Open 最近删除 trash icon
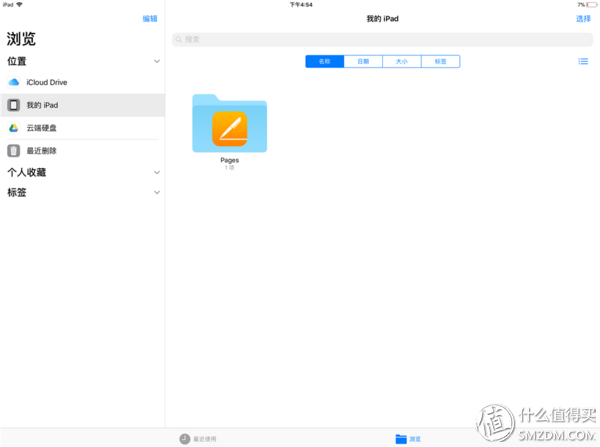600x447 pixels. pos(14,150)
